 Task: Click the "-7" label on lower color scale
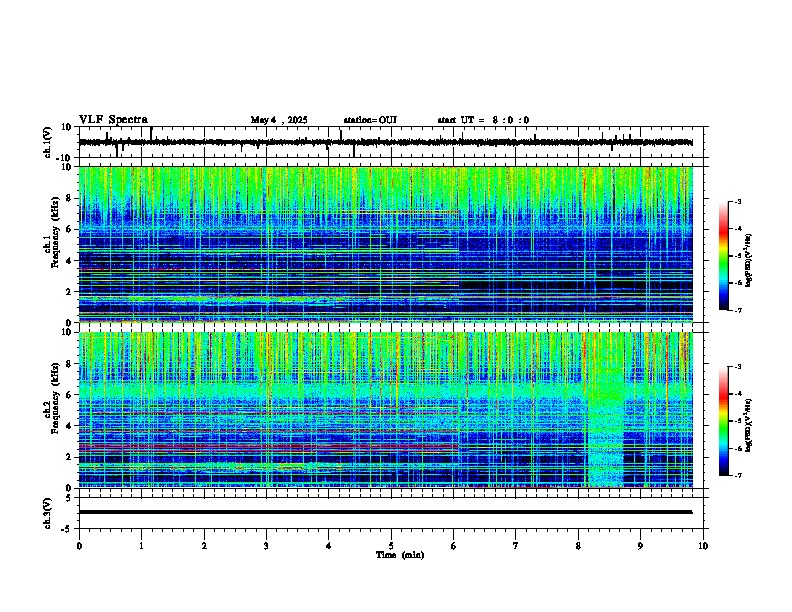pos(738,475)
